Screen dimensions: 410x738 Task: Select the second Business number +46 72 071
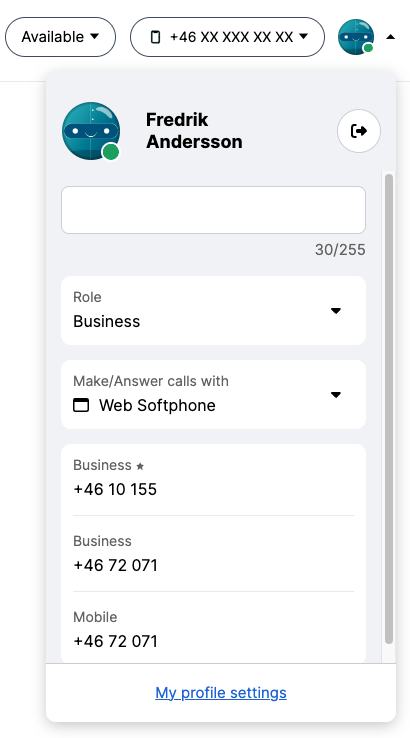[x=213, y=554]
